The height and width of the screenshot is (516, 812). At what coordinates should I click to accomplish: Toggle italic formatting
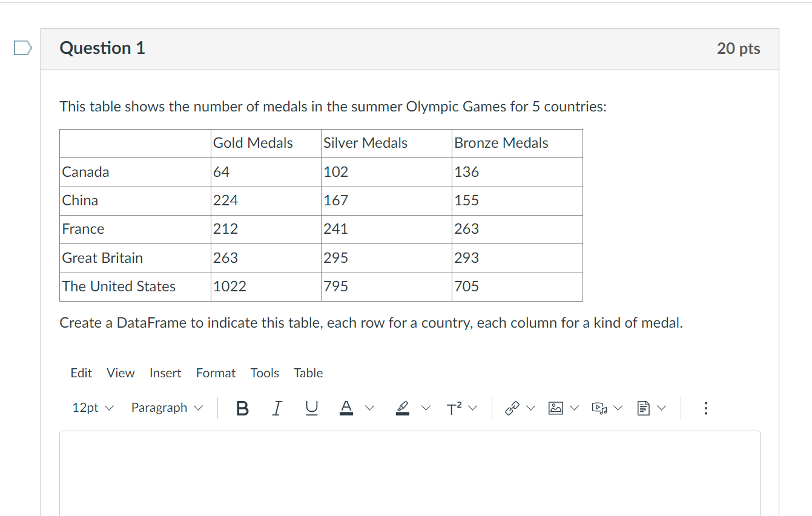277,408
